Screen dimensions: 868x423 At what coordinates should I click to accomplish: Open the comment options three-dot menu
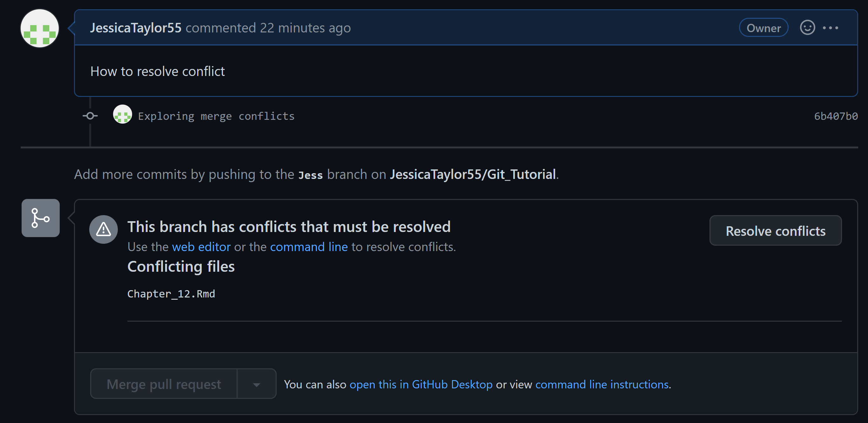click(830, 28)
